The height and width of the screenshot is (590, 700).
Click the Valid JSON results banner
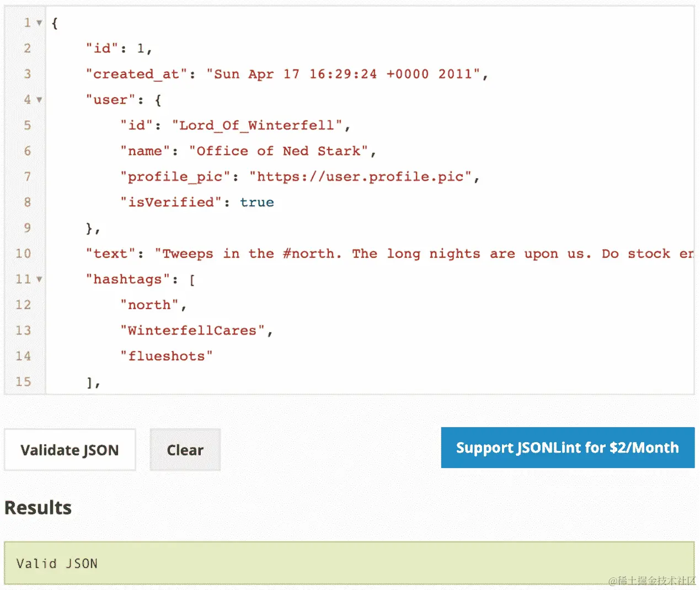coord(57,564)
